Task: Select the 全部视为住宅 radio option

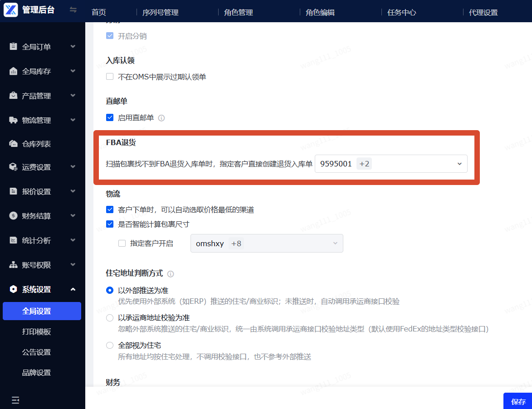Action: pyautogui.click(x=110, y=345)
